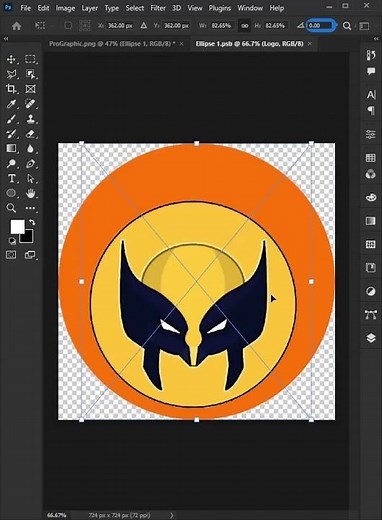Image resolution: width=382 pixels, height=520 pixels.
Task: Switch to the Ellipse 1.psb document tab
Action: pos(249,44)
